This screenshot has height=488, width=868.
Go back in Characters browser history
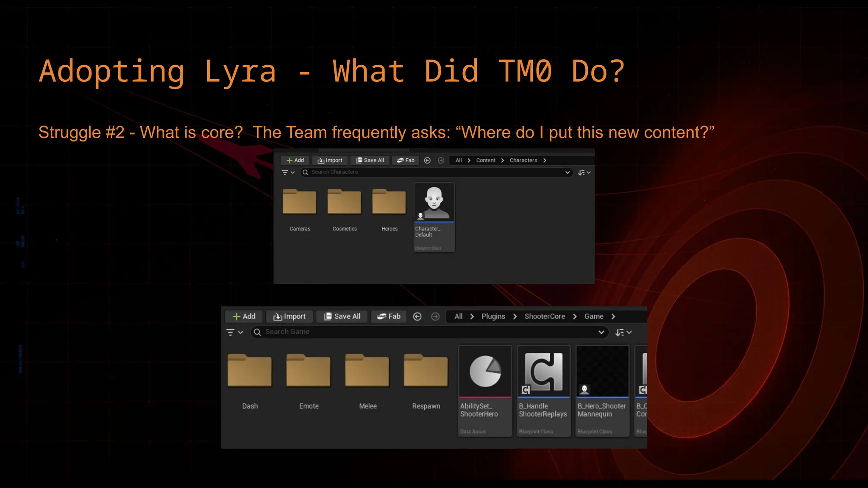427,161
